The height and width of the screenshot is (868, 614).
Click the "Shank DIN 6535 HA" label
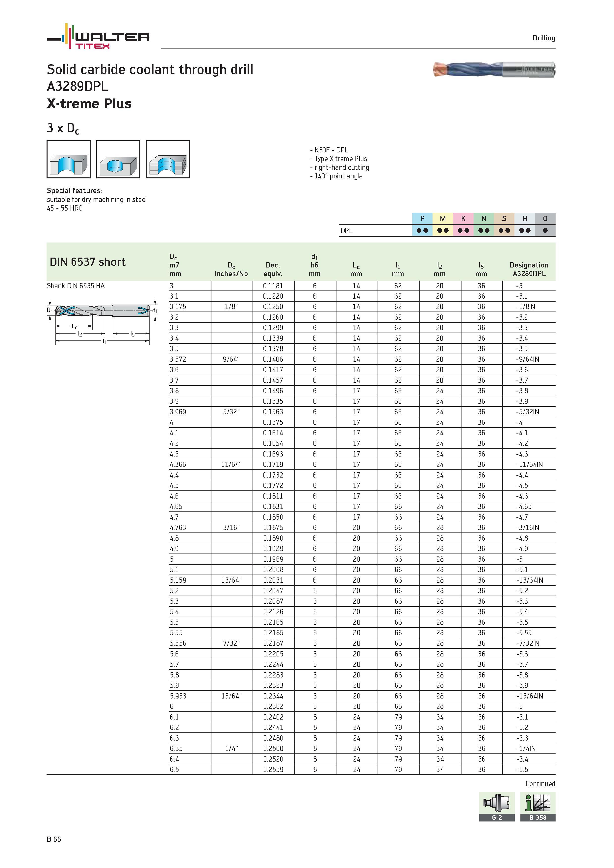click(76, 286)
